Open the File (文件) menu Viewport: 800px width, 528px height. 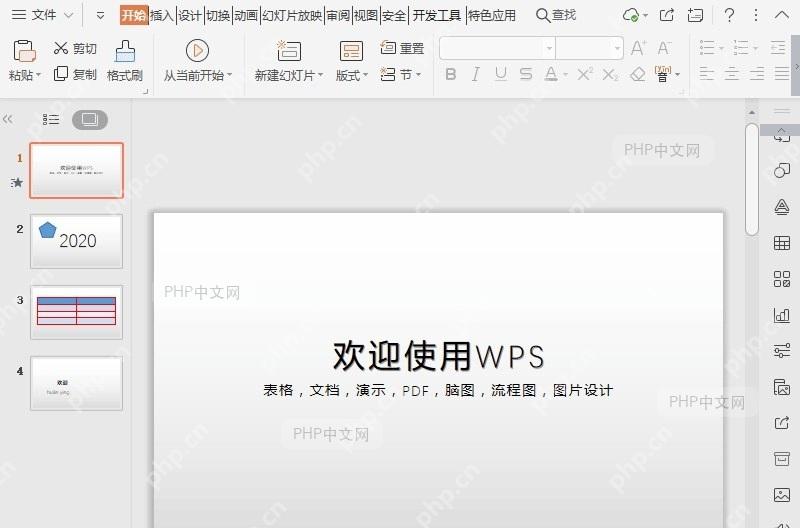[x=42, y=15]
